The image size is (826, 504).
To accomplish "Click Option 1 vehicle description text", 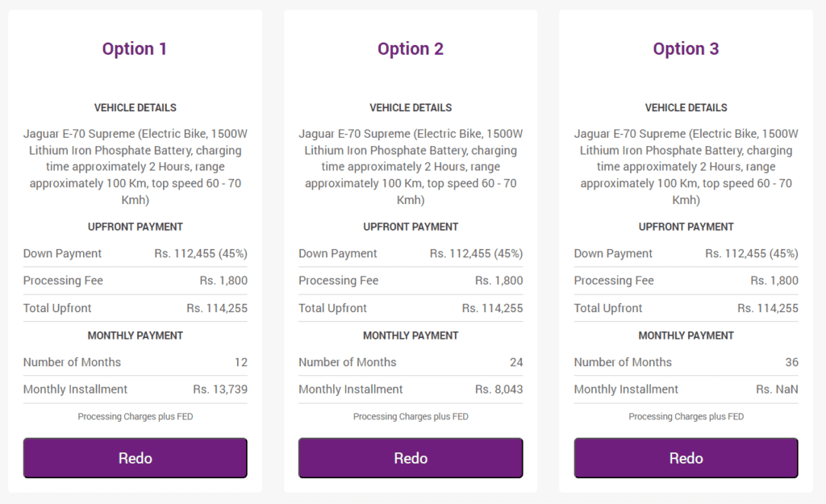I will click(x=135, y=166).
